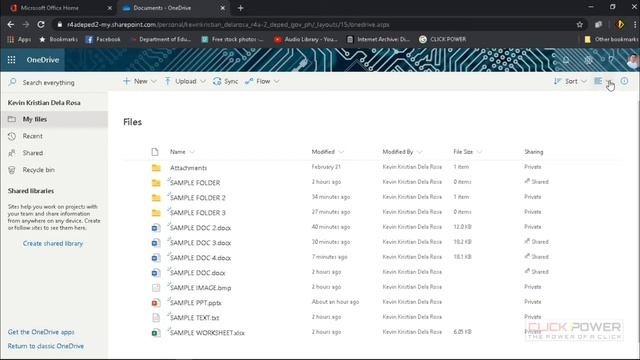Screen dimensions: 640x360
Task: Click Excel icon of SAMPLE WORKSHEET.xlsx
Action: pyautogui.click(x=156, y=333)
